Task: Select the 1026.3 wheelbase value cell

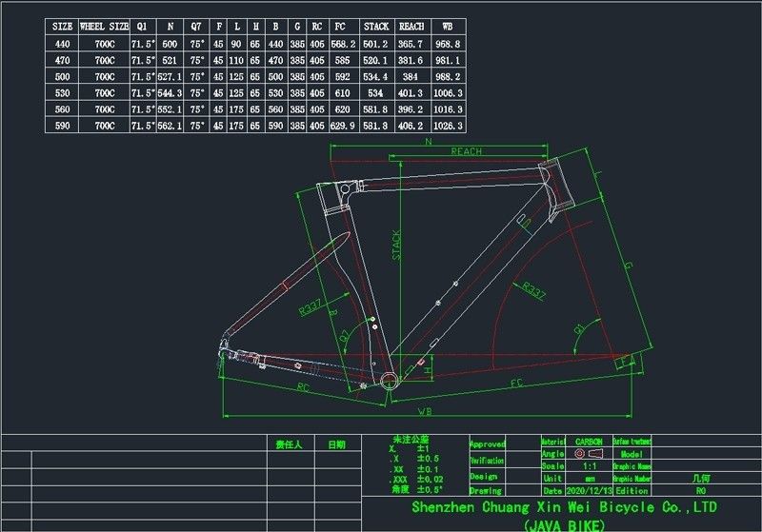Action: (447, 126)
